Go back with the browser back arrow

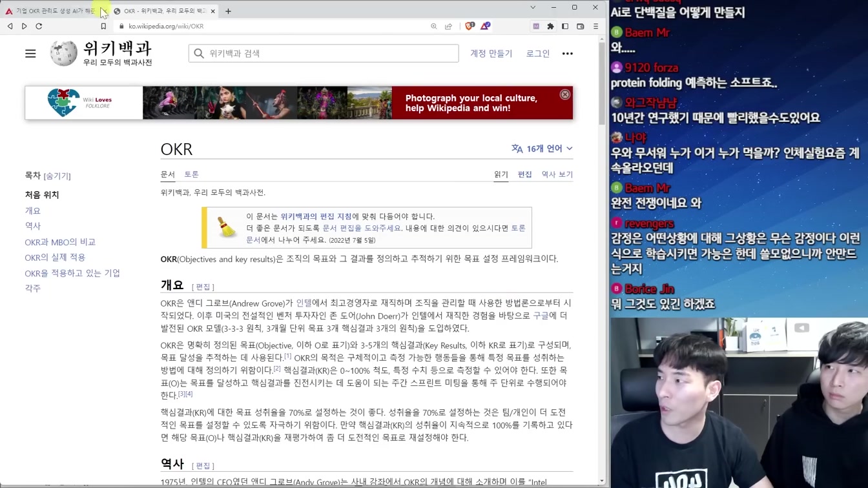[10, 26]
